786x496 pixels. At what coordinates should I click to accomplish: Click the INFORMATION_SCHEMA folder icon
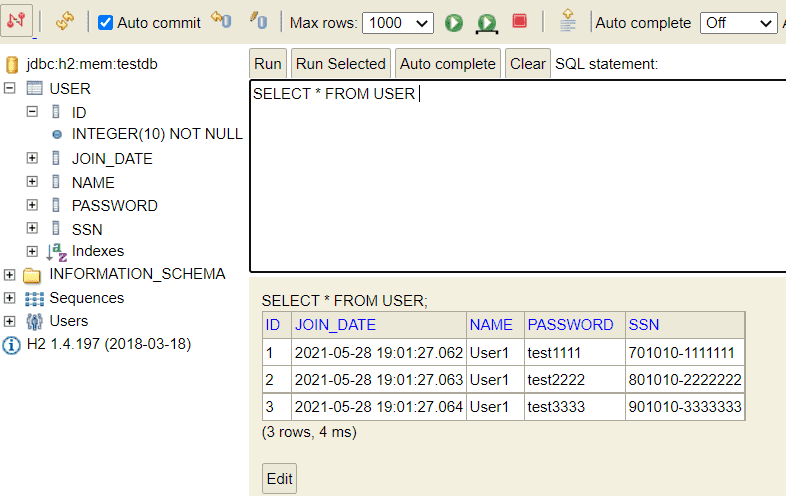pos(33,275)
